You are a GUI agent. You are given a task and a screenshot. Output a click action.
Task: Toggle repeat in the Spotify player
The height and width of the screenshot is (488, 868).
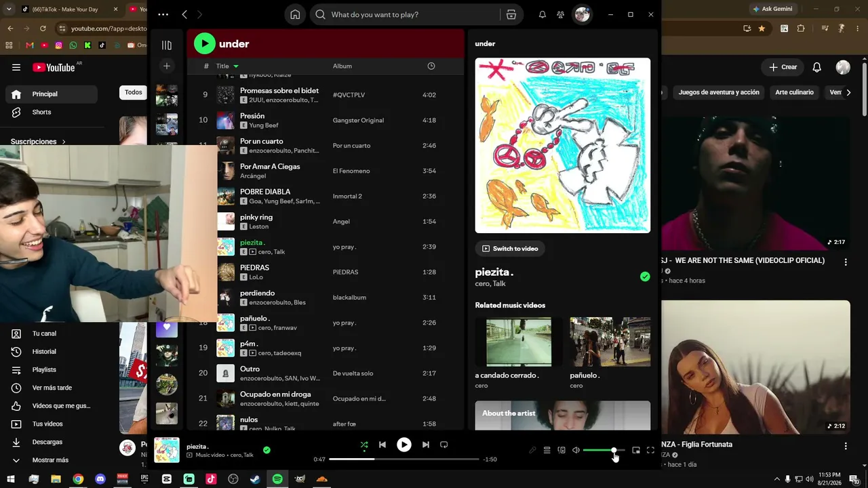click(444, 445)
